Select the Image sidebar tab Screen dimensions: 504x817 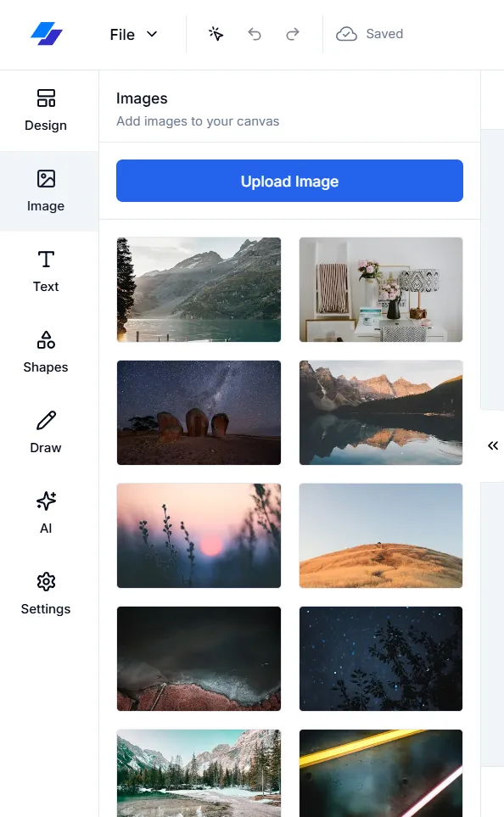pos(46,191)
